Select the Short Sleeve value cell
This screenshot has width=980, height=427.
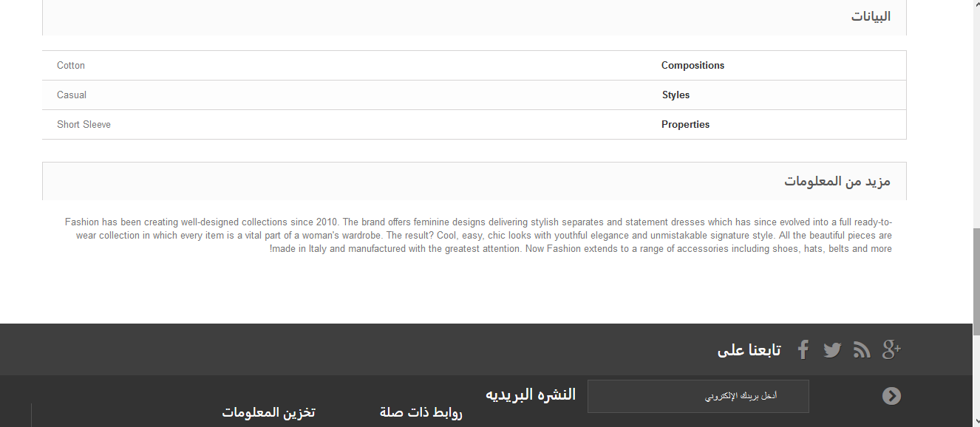click(x=84, y=125)
